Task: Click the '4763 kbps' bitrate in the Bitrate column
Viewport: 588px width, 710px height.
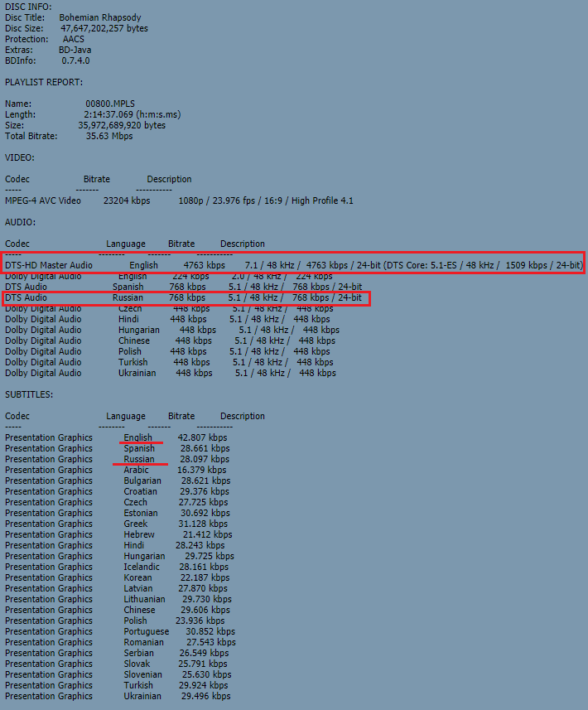Action: [205, 265]
